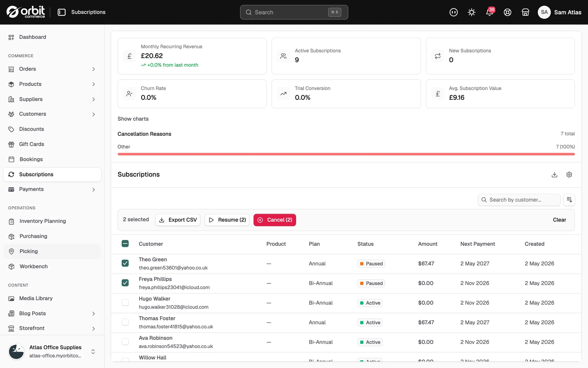Viewport: 588px width, 368px height.
Task: Open Workbench in the sidebar
Action: (52, 266)
